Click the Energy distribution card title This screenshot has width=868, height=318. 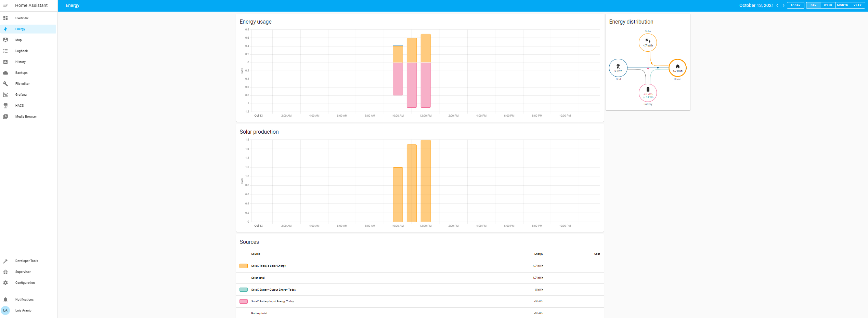point(631,22)
